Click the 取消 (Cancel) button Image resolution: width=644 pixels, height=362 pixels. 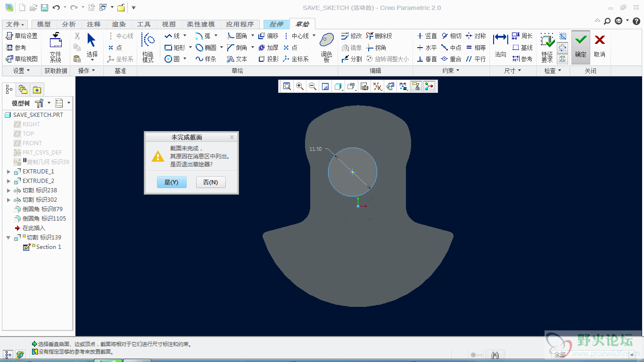(600, 47)
